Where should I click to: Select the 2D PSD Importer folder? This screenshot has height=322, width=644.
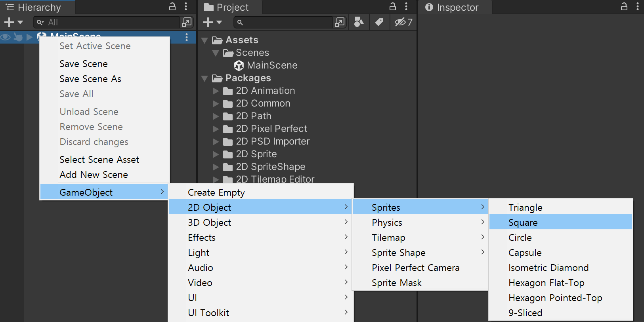(x=266, y=141)
